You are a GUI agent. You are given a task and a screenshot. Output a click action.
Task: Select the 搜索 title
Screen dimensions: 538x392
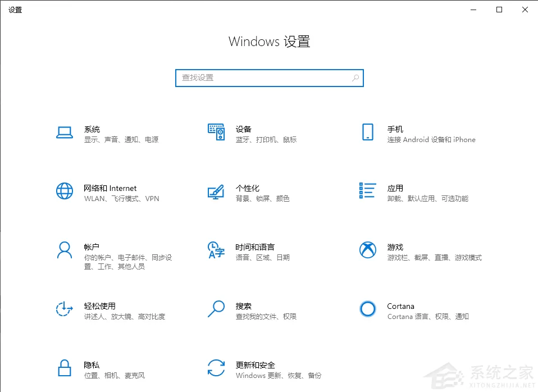(x=244, y=306)
